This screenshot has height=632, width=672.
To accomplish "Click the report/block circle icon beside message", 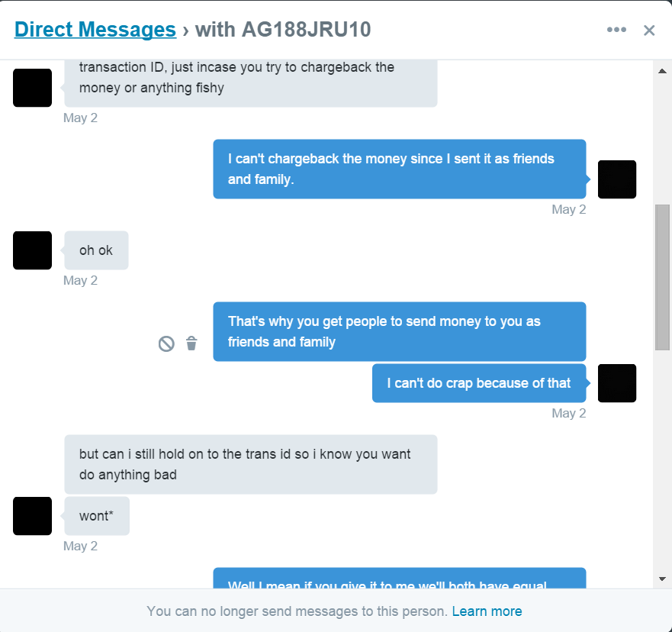I will pos(166,343).
